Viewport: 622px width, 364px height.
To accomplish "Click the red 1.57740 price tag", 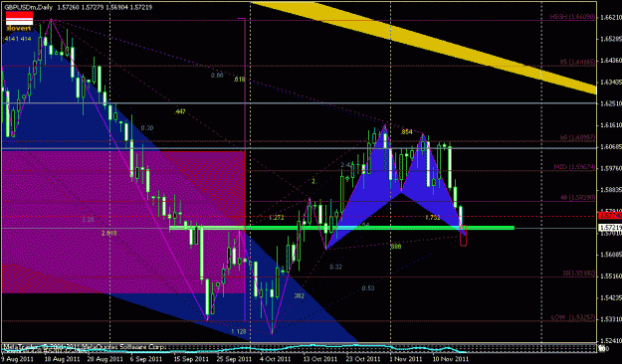I will click(610, 216).
